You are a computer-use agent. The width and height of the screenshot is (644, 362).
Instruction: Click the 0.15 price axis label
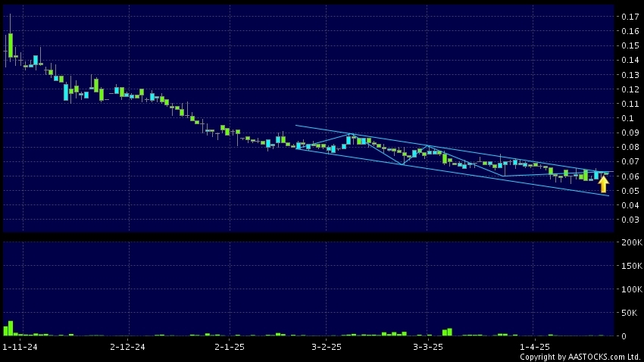tap(630, 45)
